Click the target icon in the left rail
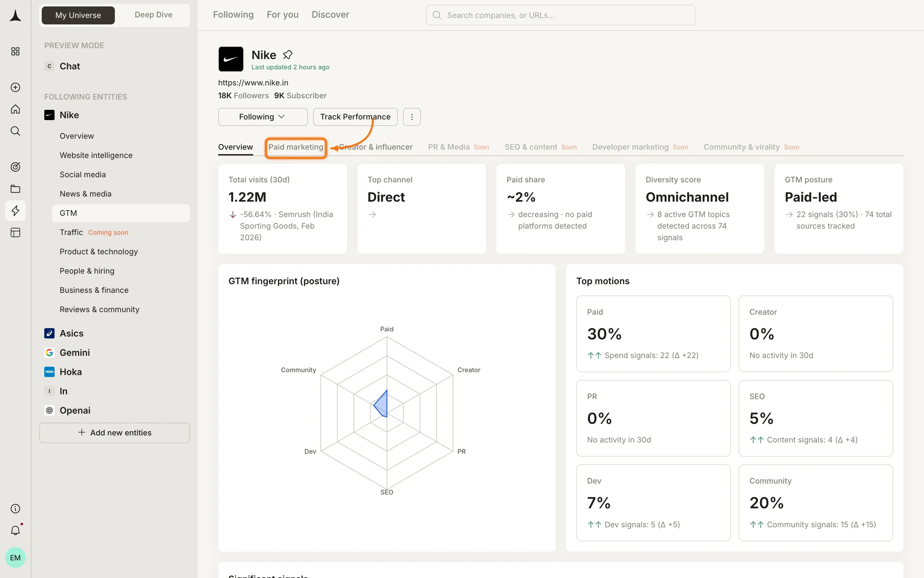Image resolution: width=924 pixels, height=578 pixels. pos(15,167)
